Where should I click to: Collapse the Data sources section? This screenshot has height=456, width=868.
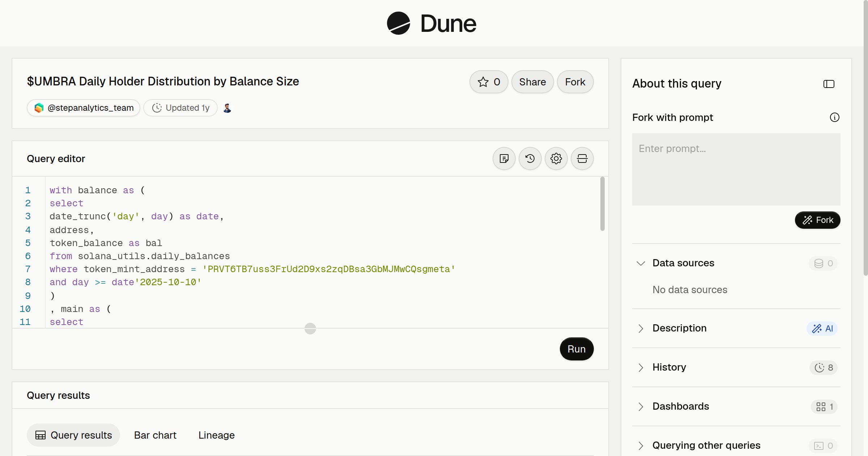[641, 263]
